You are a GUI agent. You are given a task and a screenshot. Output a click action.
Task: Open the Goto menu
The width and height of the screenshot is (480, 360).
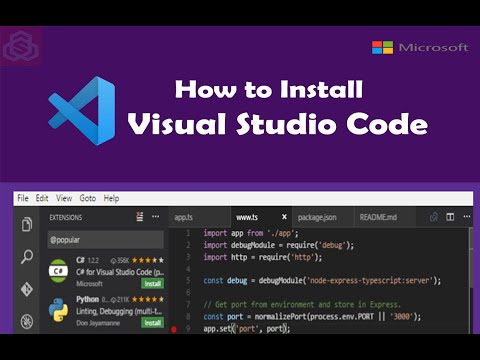pos(88,198)
